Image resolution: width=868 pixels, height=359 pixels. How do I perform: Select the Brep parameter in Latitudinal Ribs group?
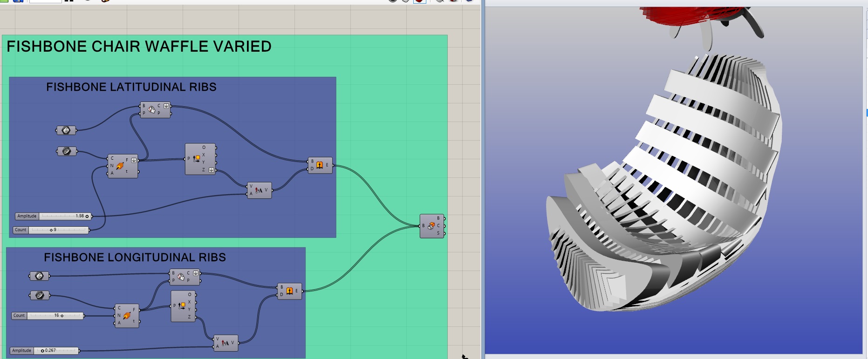coord(66,130)
